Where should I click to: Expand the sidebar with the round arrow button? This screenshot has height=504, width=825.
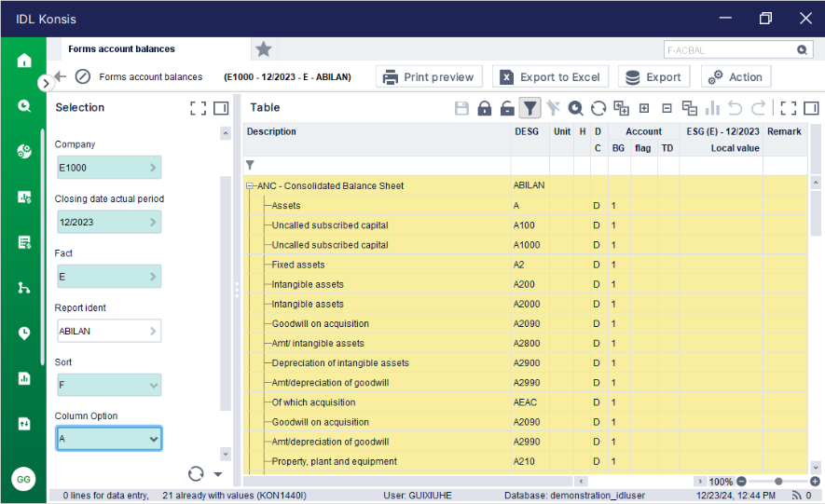(x=46, y=83)
